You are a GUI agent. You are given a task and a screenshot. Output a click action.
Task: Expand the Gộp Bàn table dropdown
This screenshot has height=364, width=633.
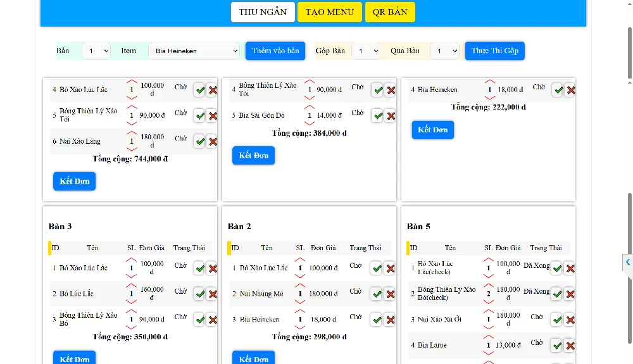pos(365,51)
